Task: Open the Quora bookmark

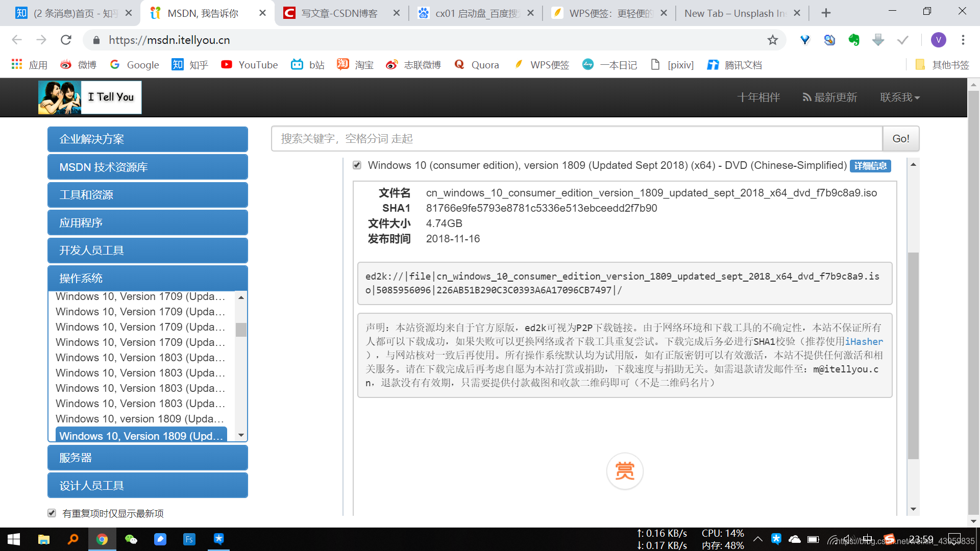Action: click(477, 65)
